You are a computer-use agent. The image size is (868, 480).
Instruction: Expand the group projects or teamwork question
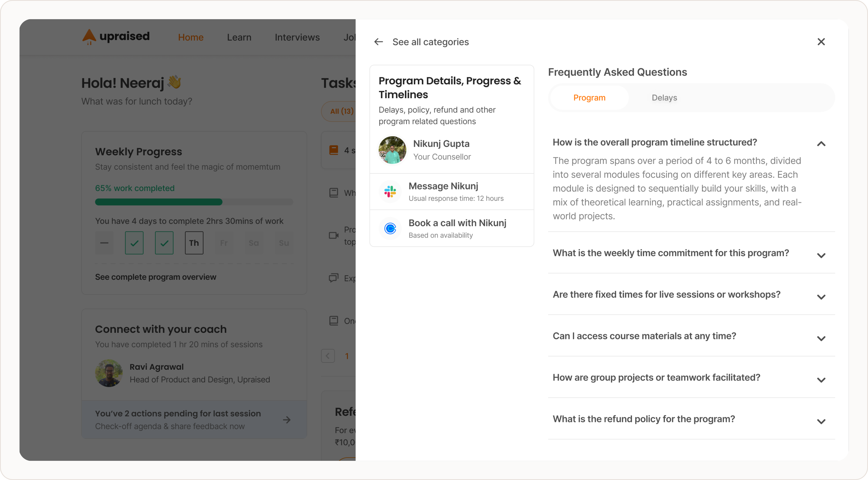[821, 380]
